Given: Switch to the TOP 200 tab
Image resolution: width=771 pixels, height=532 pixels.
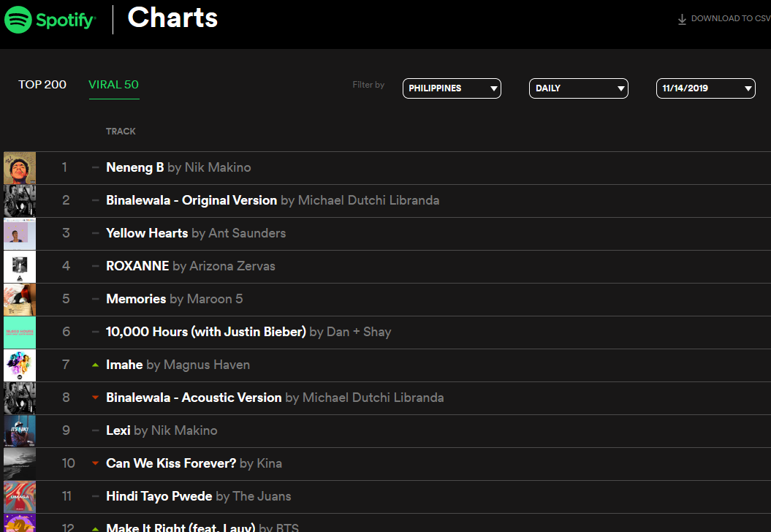Looking at the screenshot, I should pyautogui.click(x=42, y=85).
